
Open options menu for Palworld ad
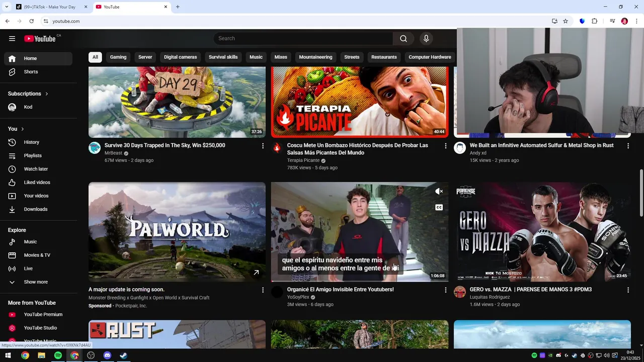click(x=263, y=290)
